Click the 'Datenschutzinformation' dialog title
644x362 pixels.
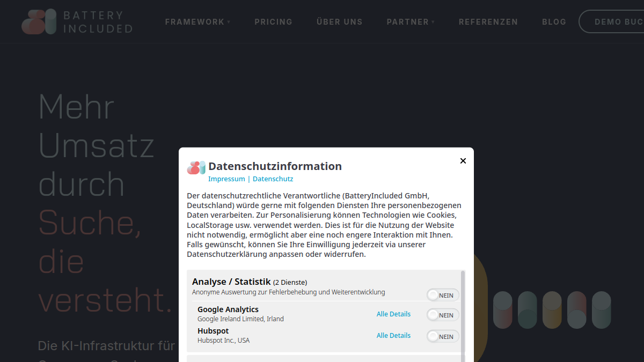(x=275, y=166)
